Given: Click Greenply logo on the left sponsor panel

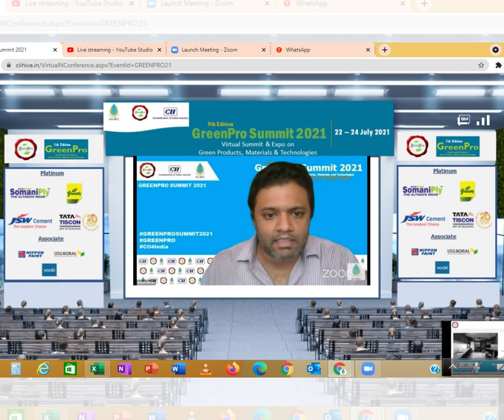Looking at the screenshot, I should [74, 193].
